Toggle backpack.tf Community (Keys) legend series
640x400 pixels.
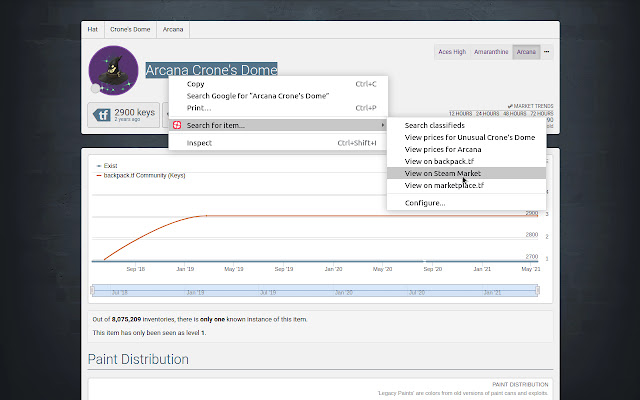(x=141, y=176)
